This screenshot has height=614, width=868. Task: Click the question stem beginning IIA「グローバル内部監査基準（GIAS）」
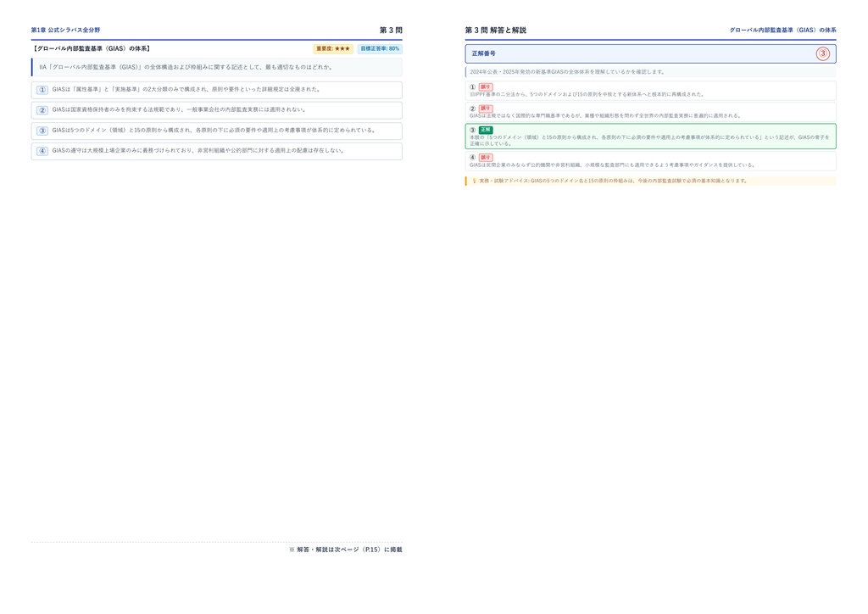(x=186, y=67)
